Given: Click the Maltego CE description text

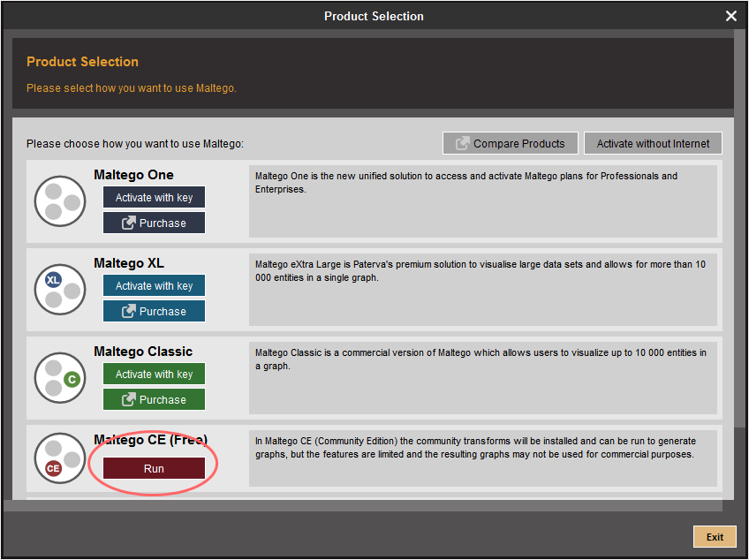Looking at the screenshot, I should pyautogui.click(x=475, y=448).
